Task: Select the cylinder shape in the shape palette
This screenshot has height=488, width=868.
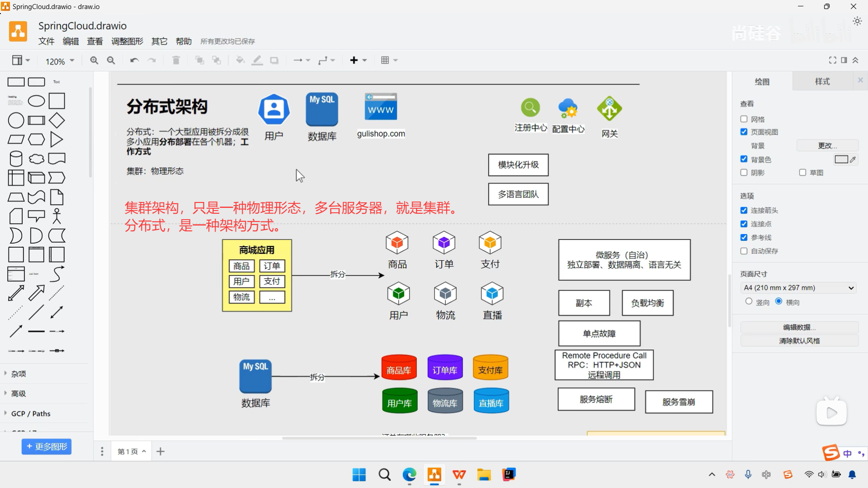Action: 15,158
